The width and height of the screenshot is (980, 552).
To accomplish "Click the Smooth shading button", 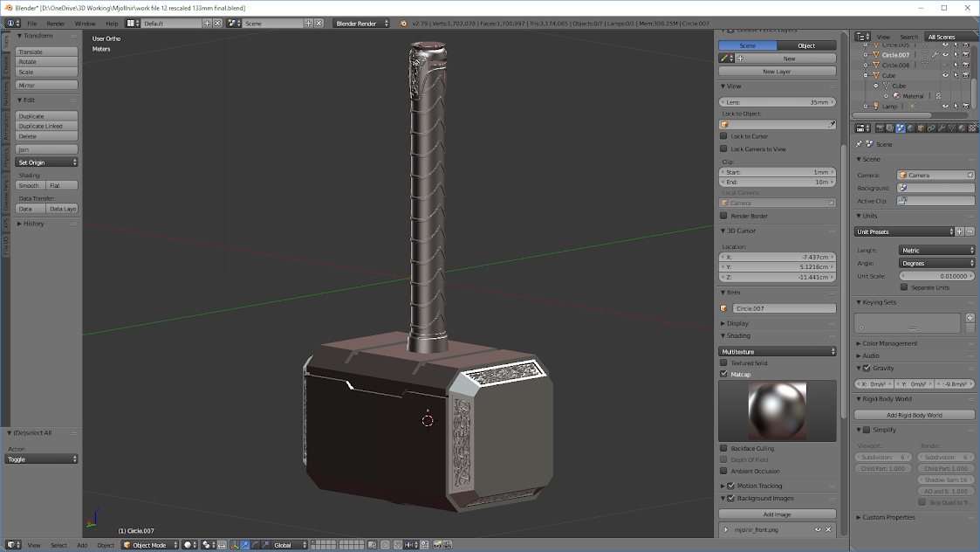I will click(x=30, y=185).
